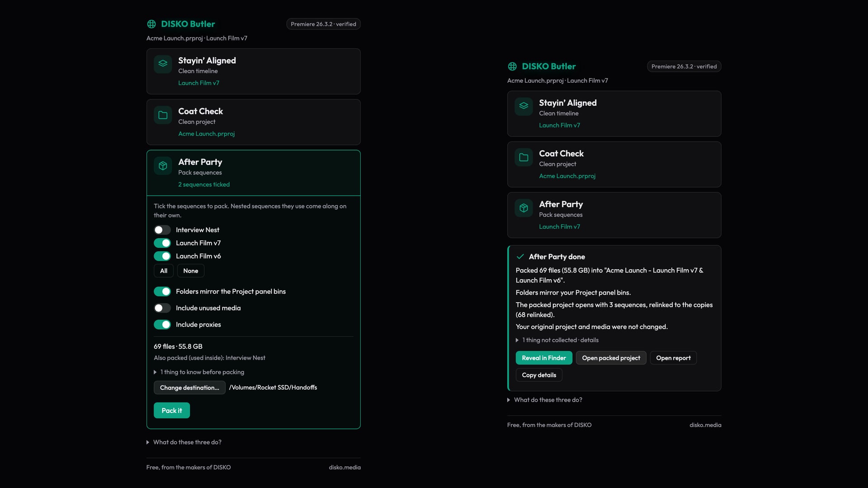This screenshot has height=488, width=868.
Task: Click Premiere 26.3.2 verified badge in left panel
Action: (x=323, y=24)
